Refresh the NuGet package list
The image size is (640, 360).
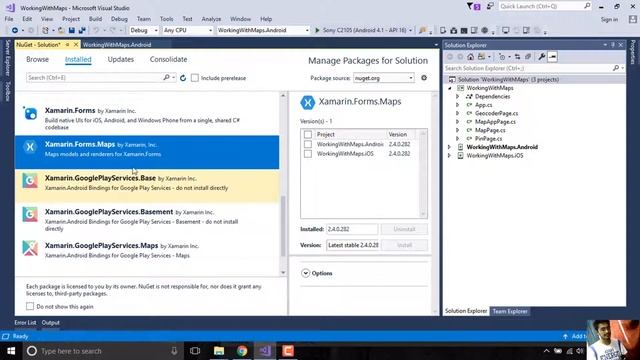(x=183, y=78)
